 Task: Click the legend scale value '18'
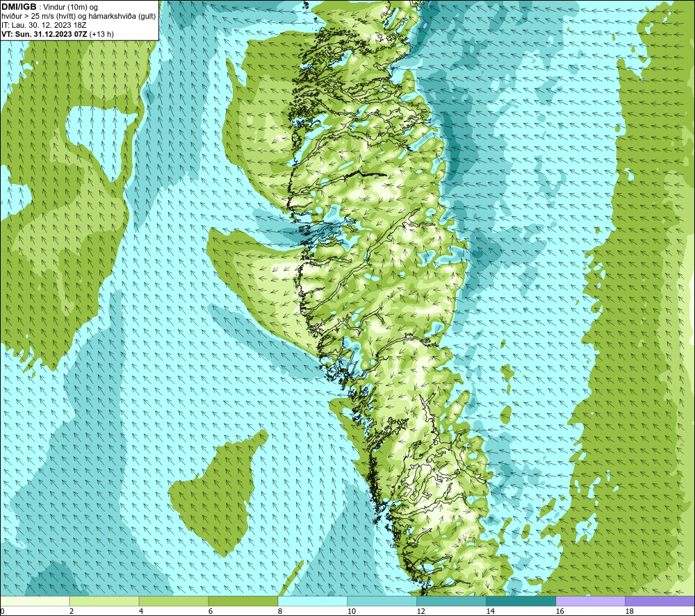coord(629,611)
